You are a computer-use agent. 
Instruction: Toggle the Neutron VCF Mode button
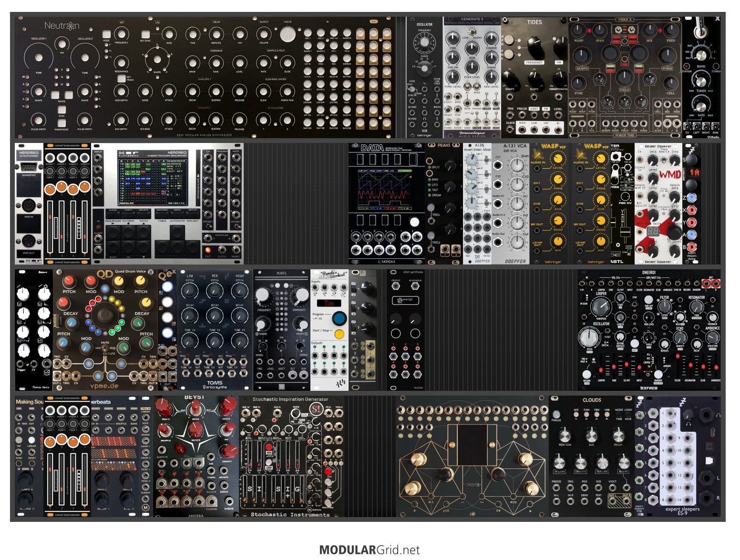(106, 34)
